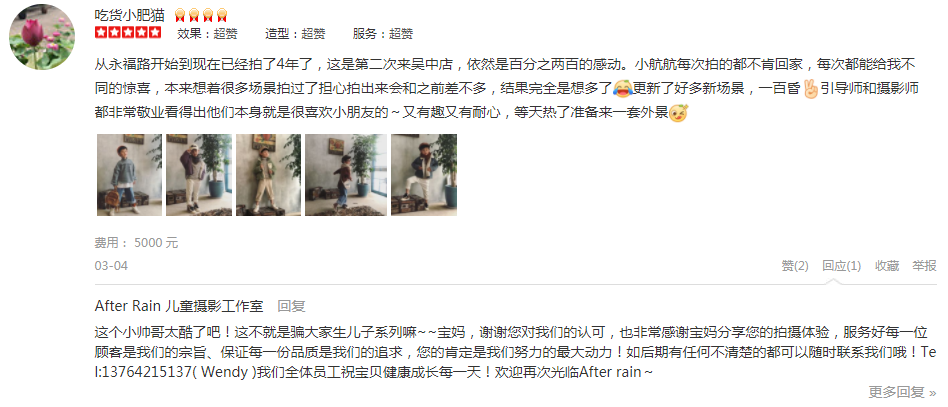The image size is (948, 407).
Task: Click the winking emoji at review end
Action: 678,112
